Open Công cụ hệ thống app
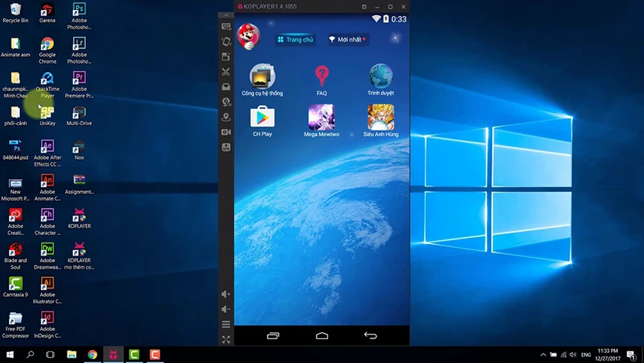Viewport: 644px width, 363px height. tap(262, 80)
